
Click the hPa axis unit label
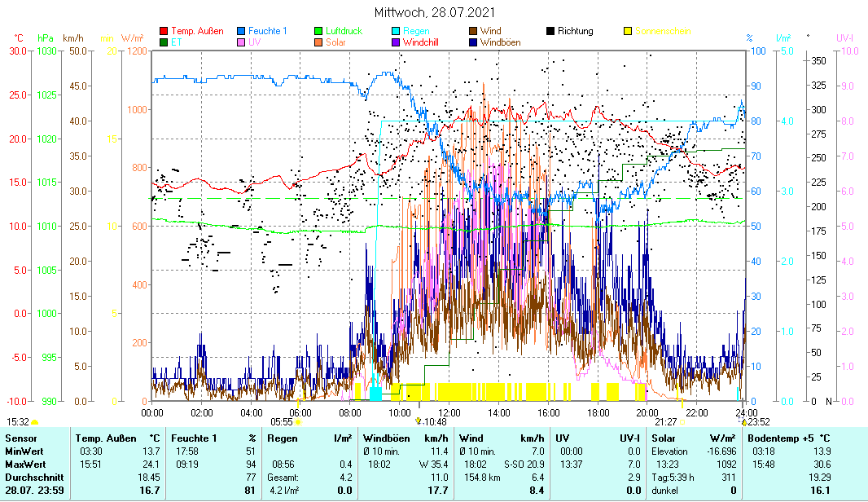[x=46, y=38]
